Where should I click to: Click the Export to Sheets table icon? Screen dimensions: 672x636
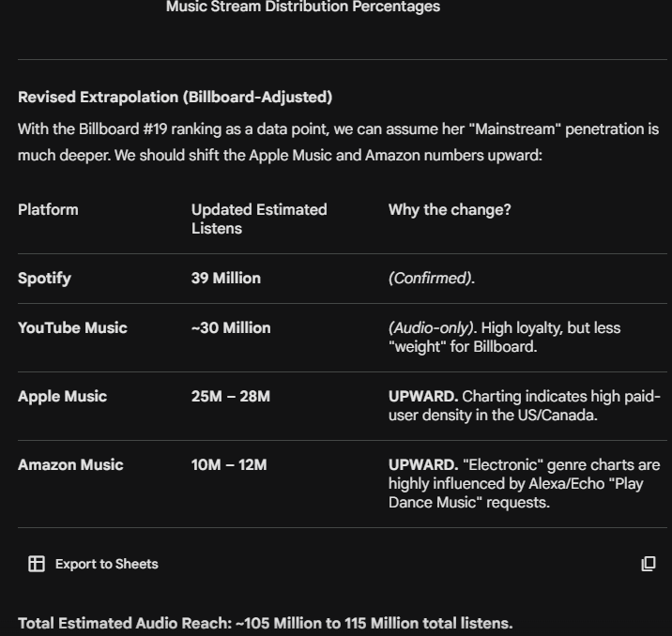tap(37, 564)
